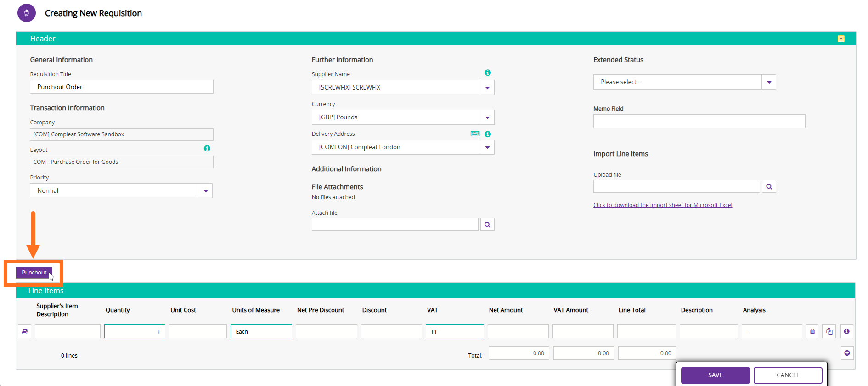Delete the line item with trash icon

[x=812, y=331]
